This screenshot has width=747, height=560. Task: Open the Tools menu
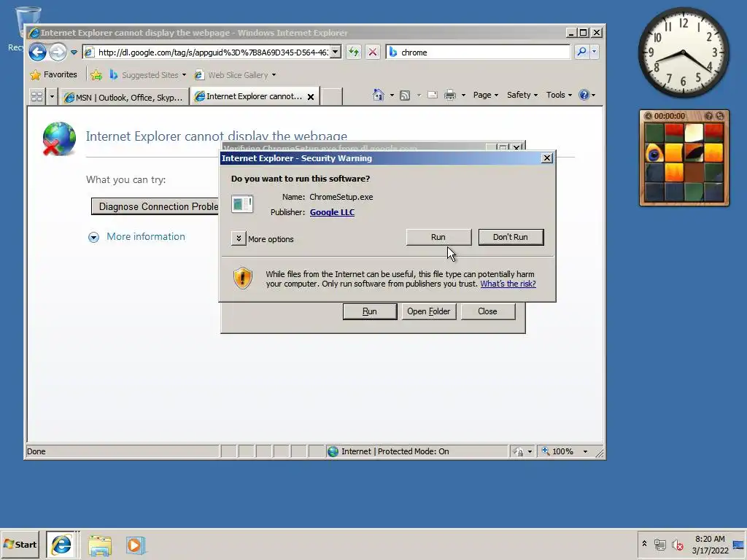click(559, 95)
